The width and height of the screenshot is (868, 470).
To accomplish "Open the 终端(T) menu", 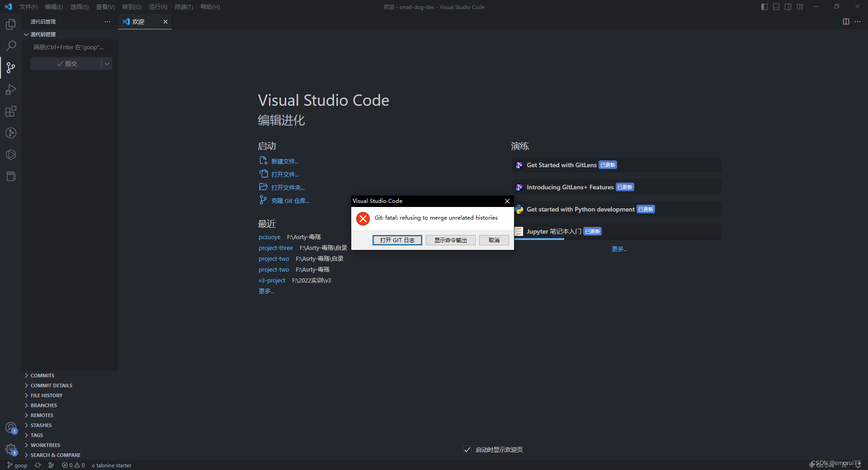I will pyautogui.click(x=184, y=7).
